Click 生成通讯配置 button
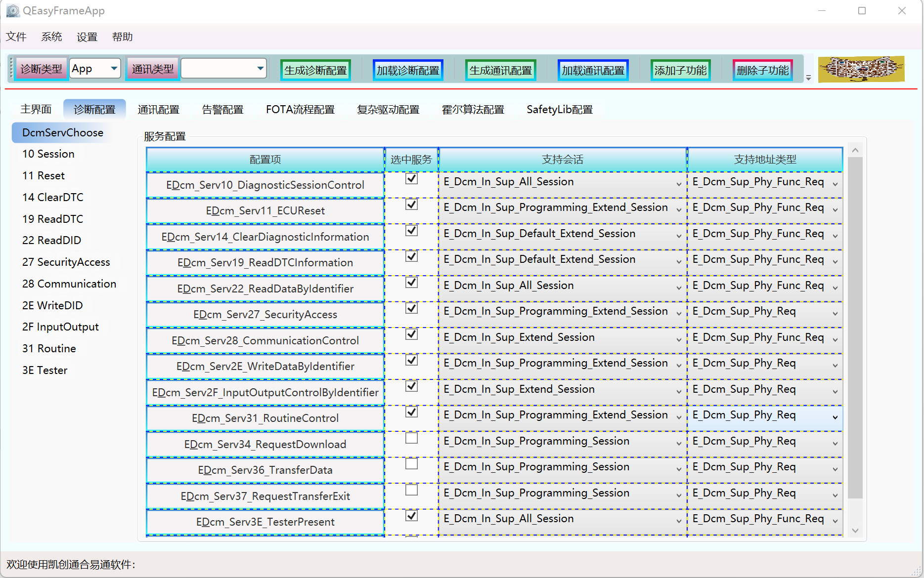Image resolution: width=924 pixels, height=578 pixels. (x=500, y=70)
